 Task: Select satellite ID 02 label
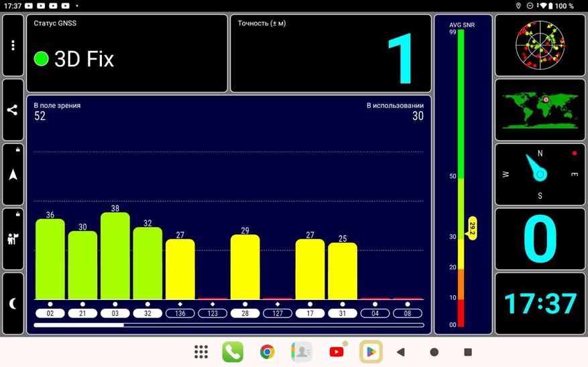(x=50, y=313)
